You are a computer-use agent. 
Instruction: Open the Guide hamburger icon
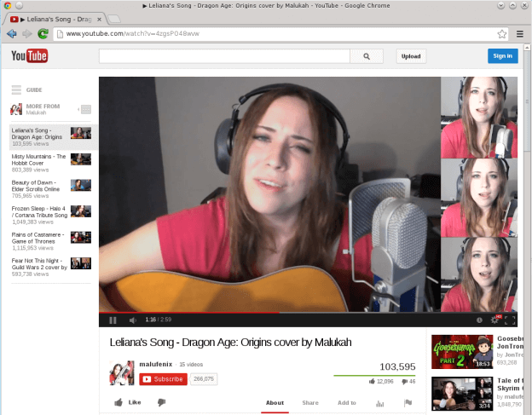[16, 89]
